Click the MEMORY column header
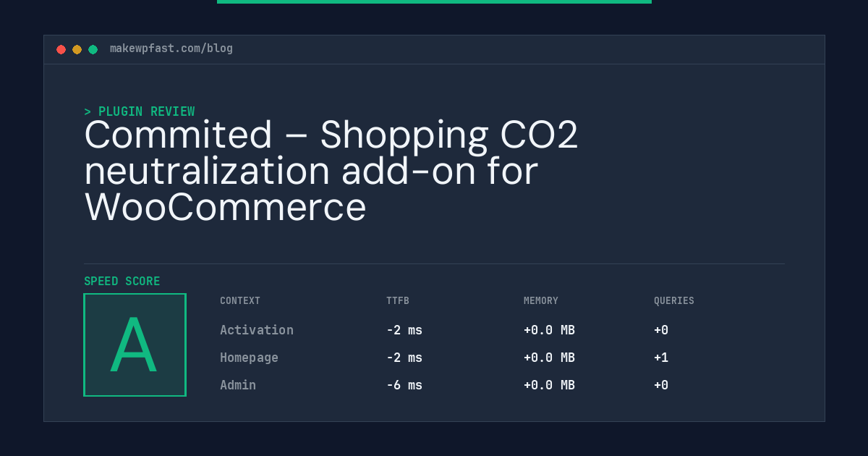Viewport: 868px width, 456px height. [541, 301]
